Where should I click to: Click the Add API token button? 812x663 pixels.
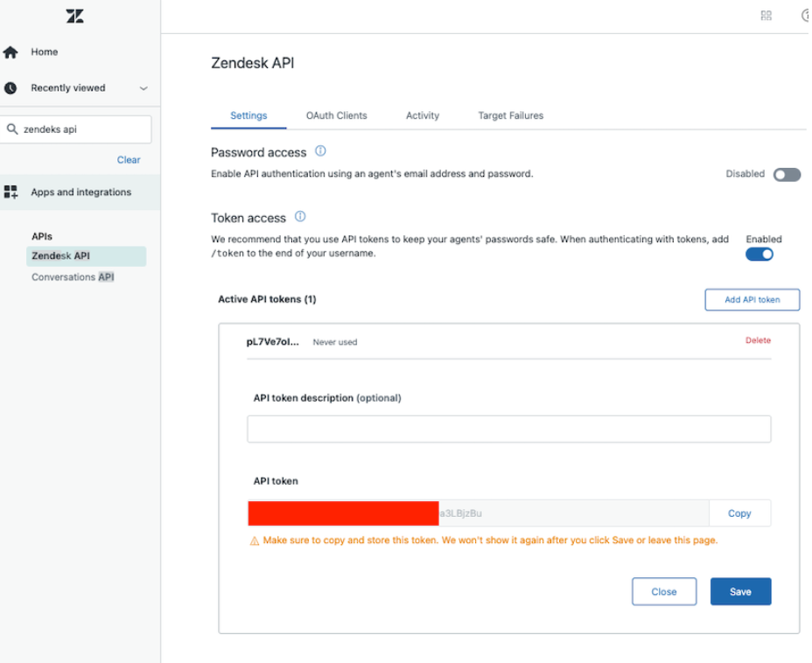[x=752, y=300]
